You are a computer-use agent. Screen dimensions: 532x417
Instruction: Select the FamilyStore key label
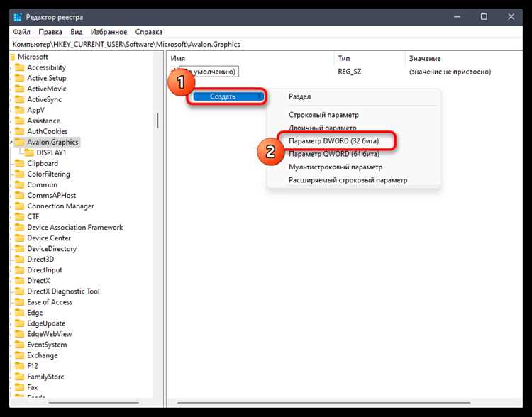(x=45, y=377)
